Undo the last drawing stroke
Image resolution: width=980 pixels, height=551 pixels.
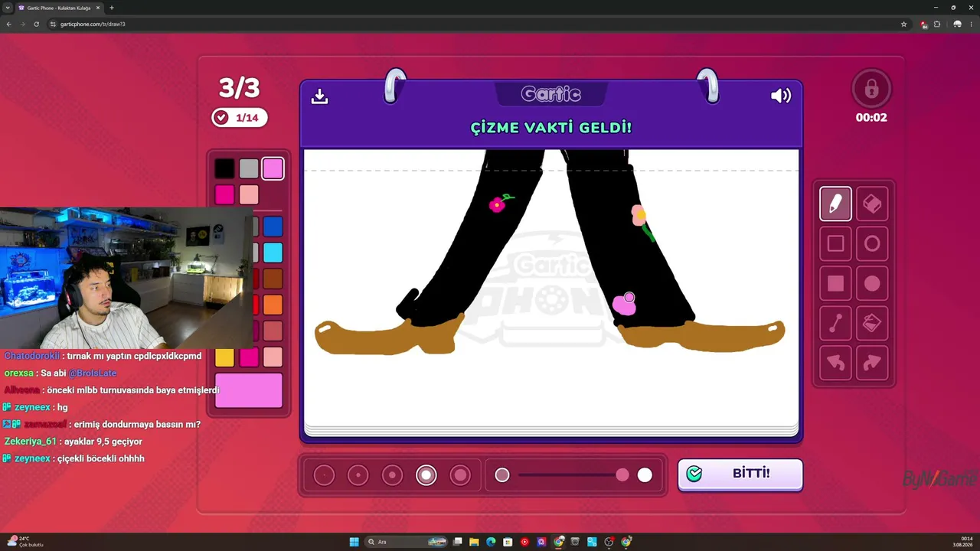click(x=835, y=364)
